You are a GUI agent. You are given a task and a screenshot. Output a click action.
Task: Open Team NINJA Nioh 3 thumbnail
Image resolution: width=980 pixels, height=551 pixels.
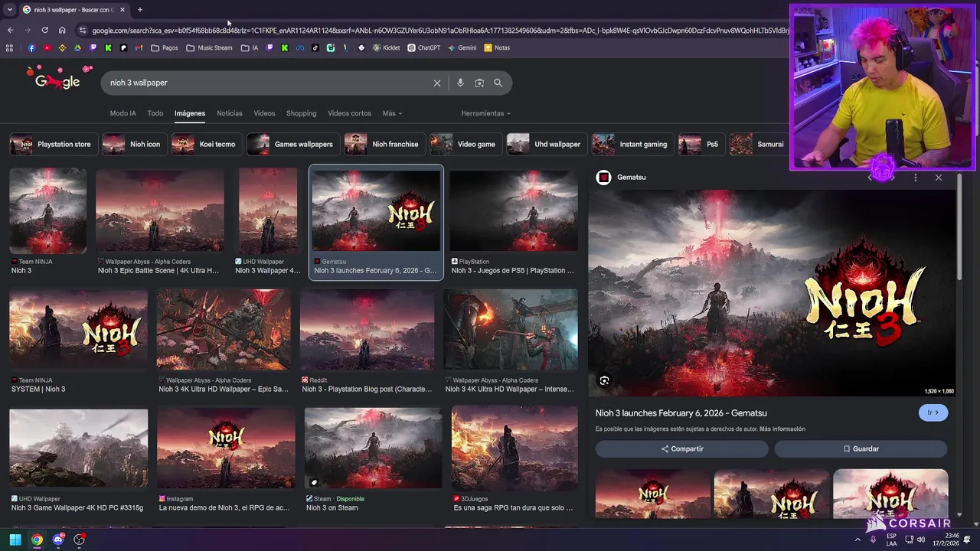pyautogui.click(x=47, y=210)
